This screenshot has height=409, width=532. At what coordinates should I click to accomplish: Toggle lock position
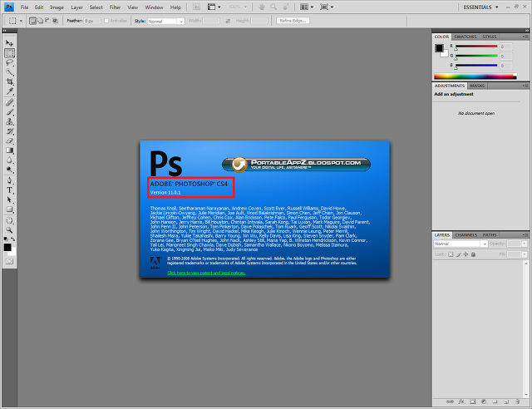click(465, 254)
